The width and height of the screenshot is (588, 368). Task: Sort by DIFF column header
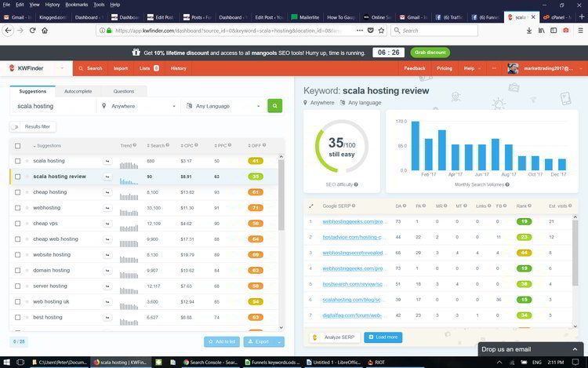coord(257,145)
